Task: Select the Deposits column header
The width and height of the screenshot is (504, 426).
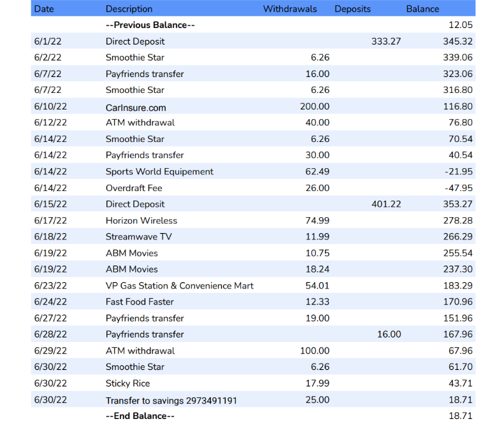Action: (352, 9)
